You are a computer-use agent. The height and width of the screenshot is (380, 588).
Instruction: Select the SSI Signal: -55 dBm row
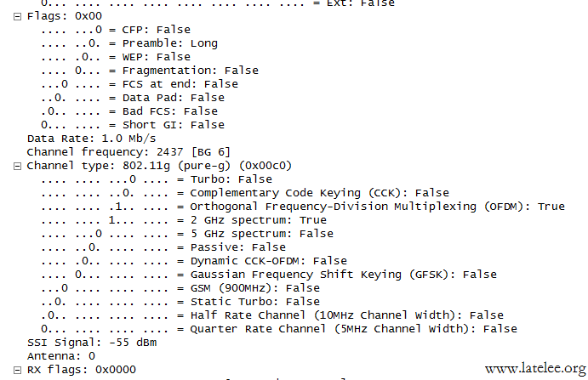point(92,343)
